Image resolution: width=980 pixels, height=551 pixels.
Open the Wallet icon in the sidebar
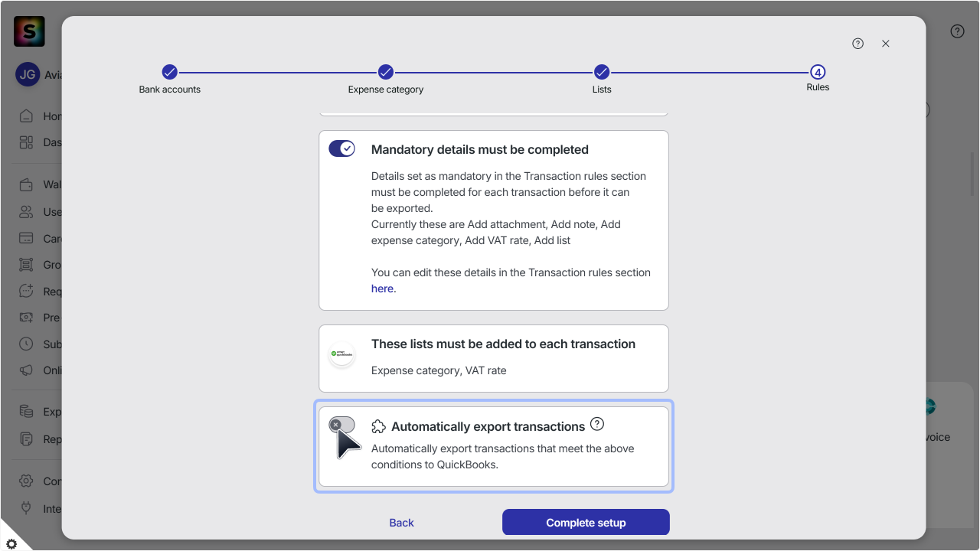click(27, 184)
